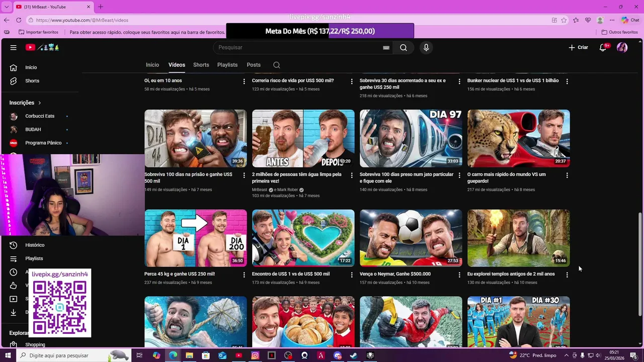Open Instagram from the taskbar

click(255, 355)
